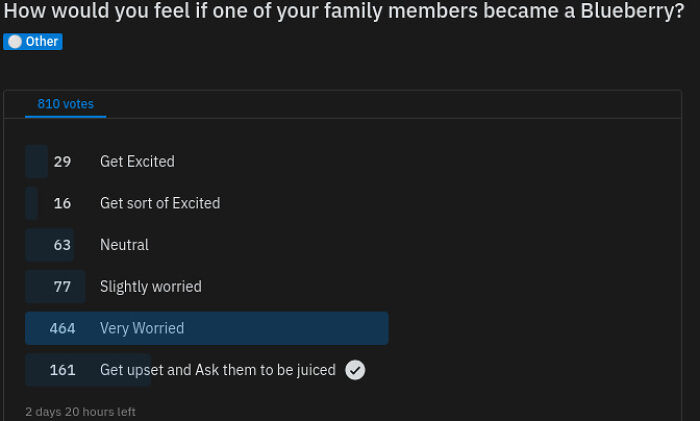The image size is (700, 421).
Task: Click the 464 vote count number
Action: pos(62,328)
